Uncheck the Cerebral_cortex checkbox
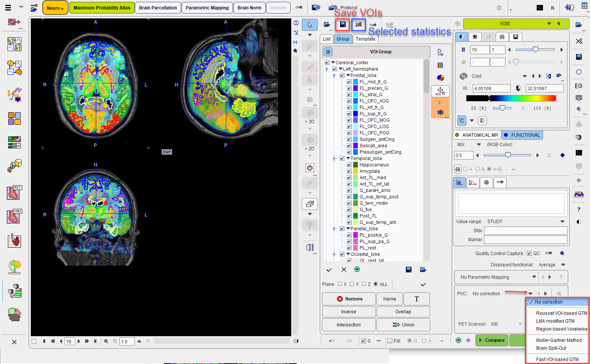The height and width of the screenshot is (364, 590). click(327, 63)
